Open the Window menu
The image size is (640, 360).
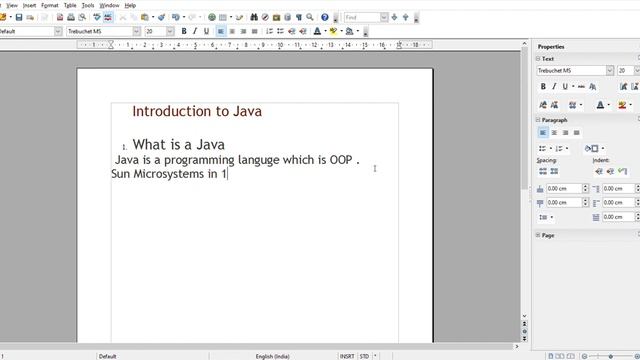[109, 5]
